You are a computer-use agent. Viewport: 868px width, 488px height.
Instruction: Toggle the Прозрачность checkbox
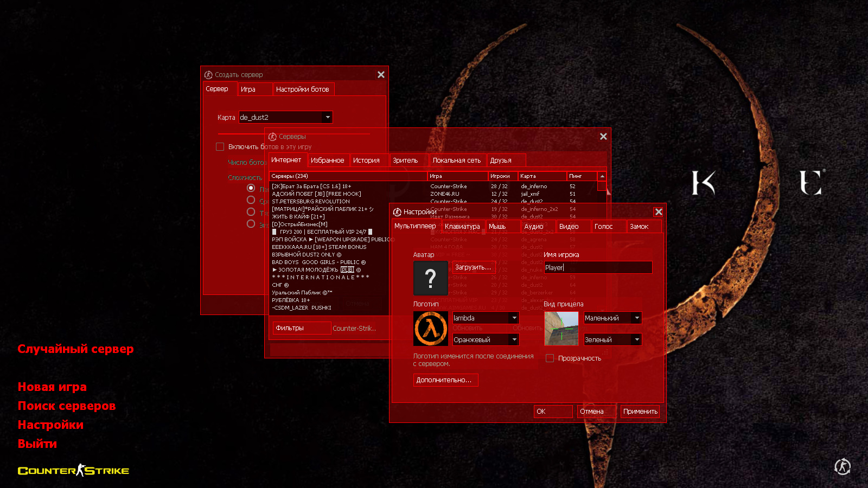(550, 358)
